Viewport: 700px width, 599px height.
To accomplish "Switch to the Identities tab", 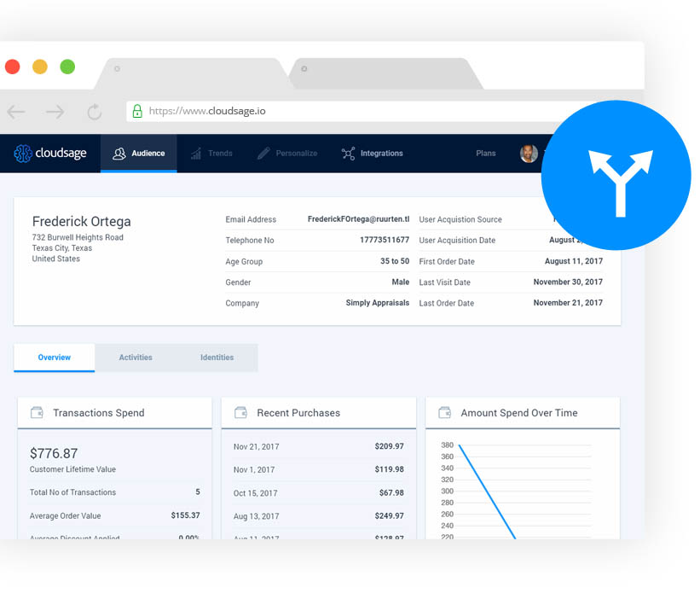I will [x=217, y=358].
